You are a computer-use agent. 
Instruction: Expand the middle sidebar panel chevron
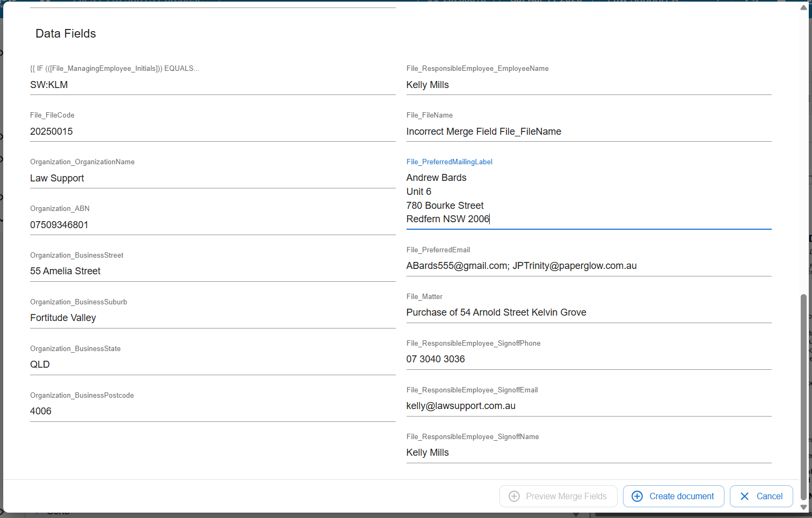click(2, 159)
